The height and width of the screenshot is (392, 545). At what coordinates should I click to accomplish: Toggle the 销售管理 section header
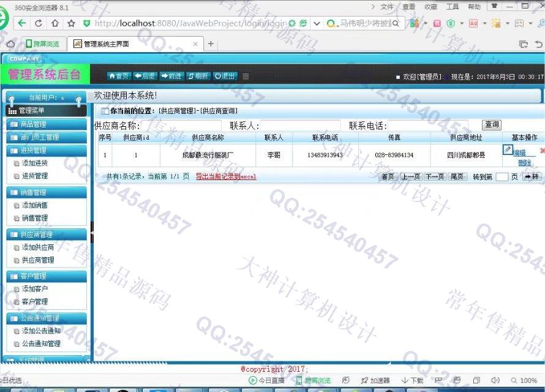[47, 192]
